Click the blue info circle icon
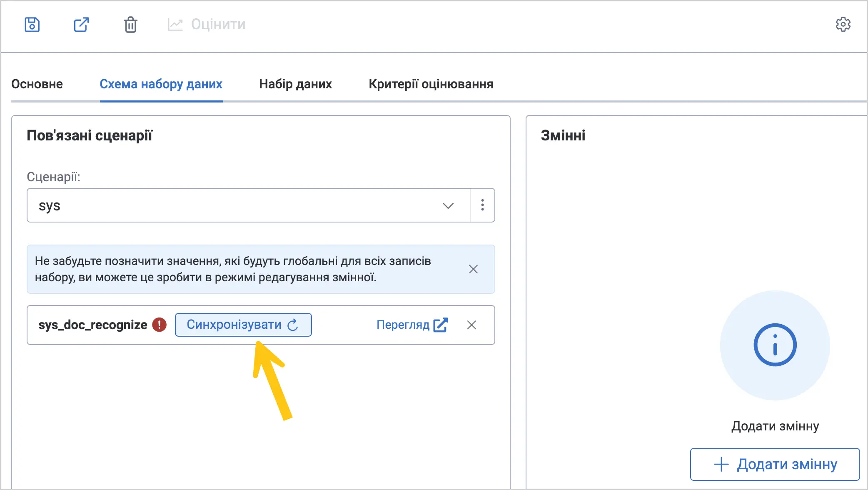Image resolution: width=868 pixels, height=490 pixels. [775, 345]
